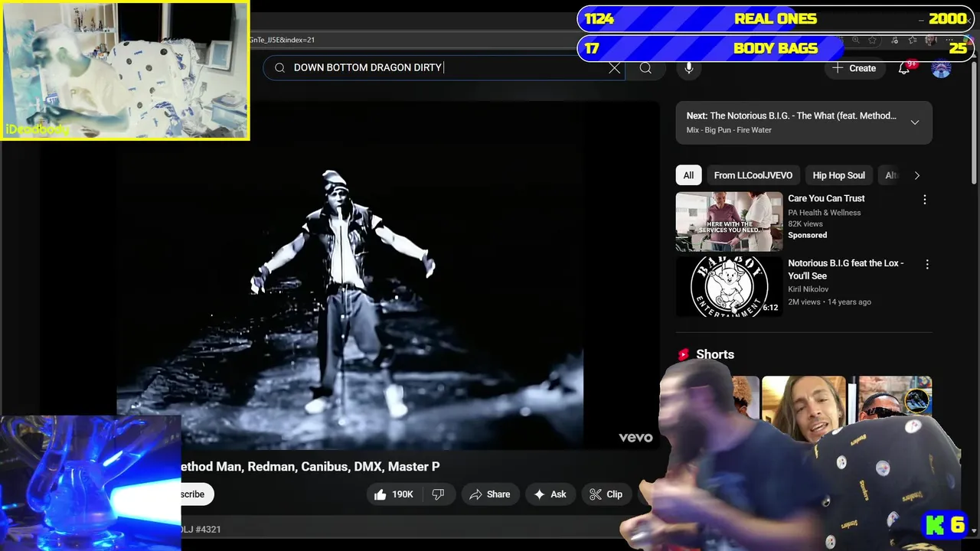Click the Clip scissors button
This screenshot has height=551, width=980.
[x=606, y=494]
